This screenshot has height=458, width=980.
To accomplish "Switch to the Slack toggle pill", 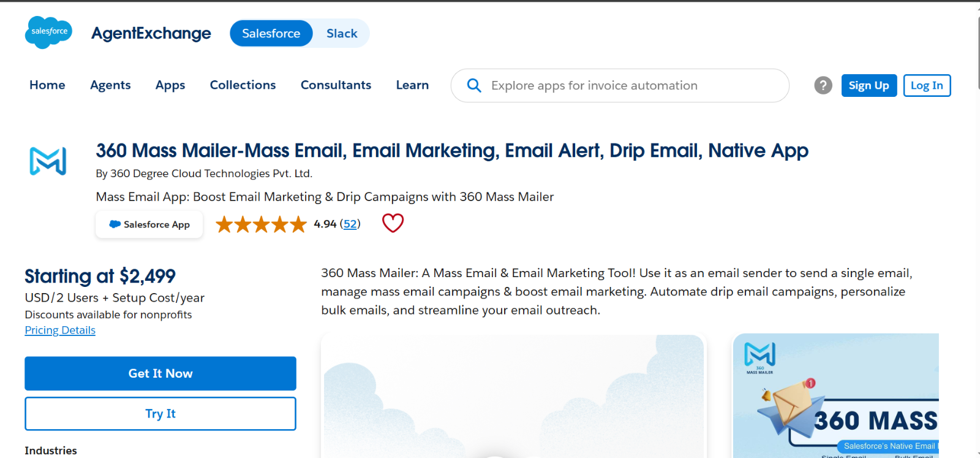I will pyautogui.click(x=341, y=33).
